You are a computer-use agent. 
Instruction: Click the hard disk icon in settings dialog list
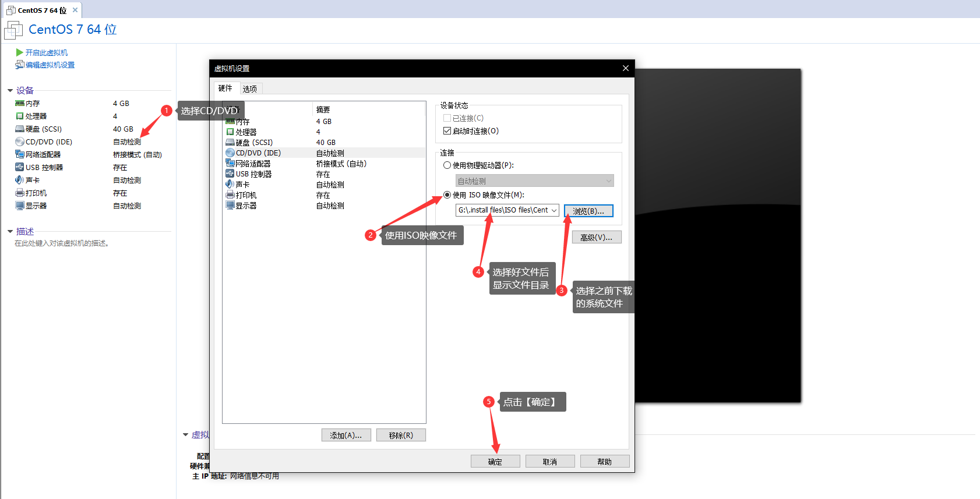(x=230, y=143)
